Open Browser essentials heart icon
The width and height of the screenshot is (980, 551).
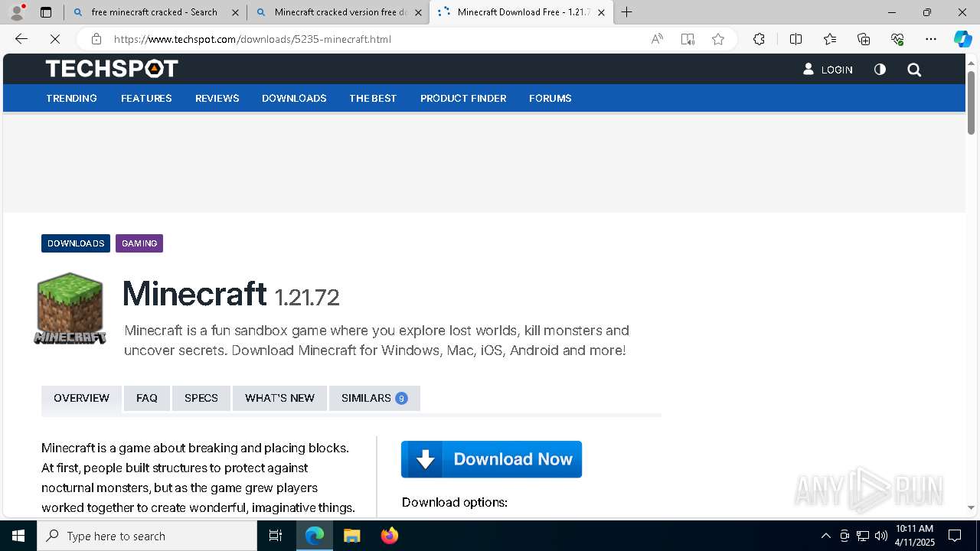(897, 39)
